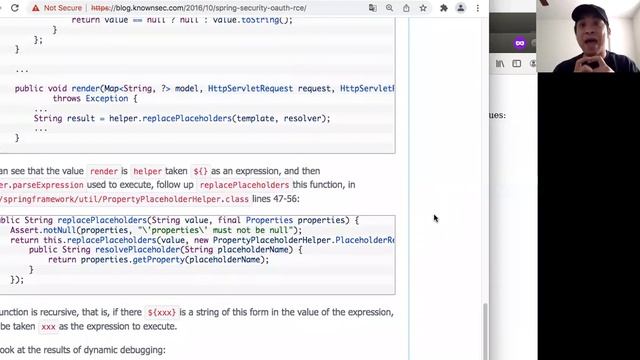Viewport: 640px width, 360px height.
Task: Click the page's vertical scrollbar thumb
Action: (485, 331)
